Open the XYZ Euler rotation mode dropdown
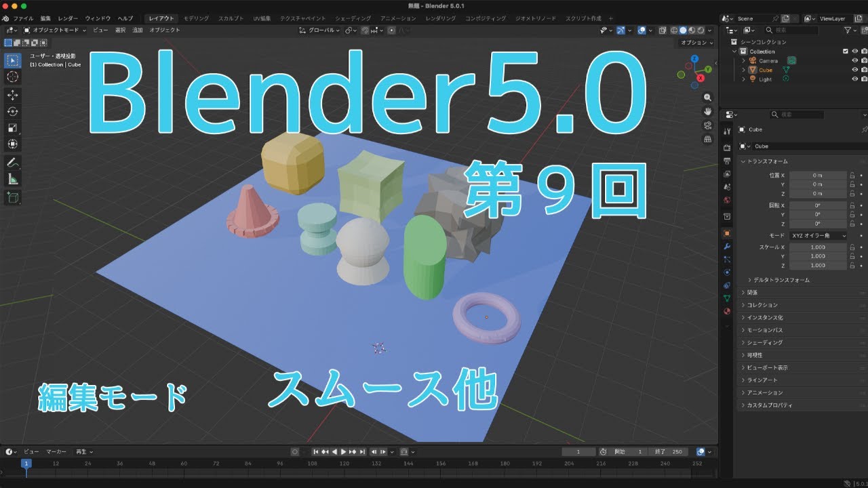 [818, 236]
